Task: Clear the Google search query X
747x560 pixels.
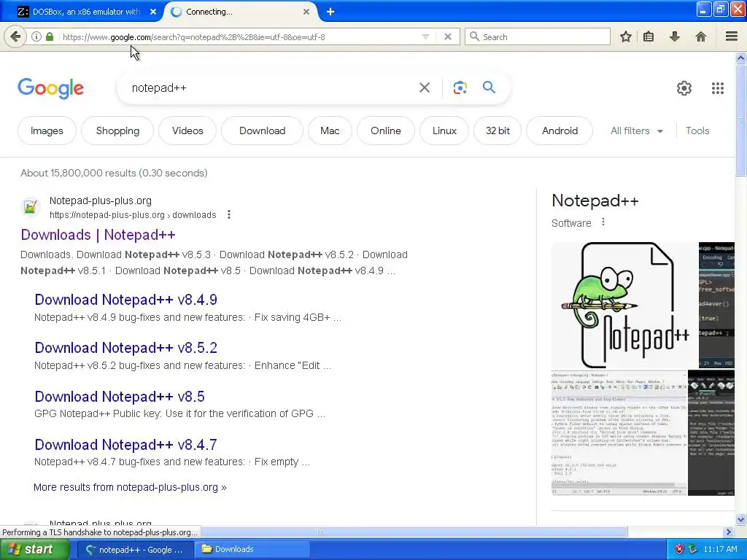Action: (424, 87)
